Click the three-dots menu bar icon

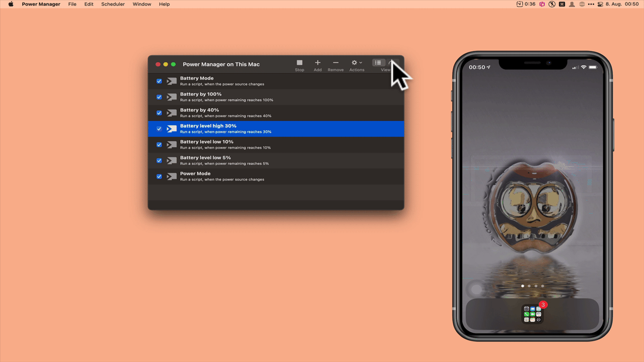591,4
